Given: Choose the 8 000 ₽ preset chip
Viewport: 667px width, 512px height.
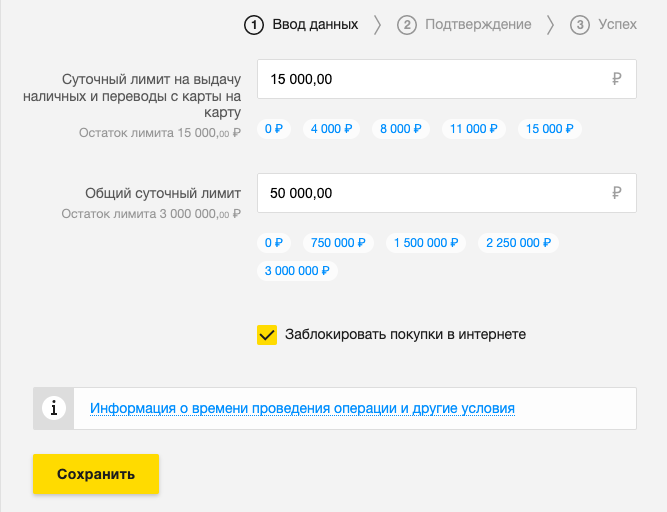Looking at the screenshot, I should (402, 129).
